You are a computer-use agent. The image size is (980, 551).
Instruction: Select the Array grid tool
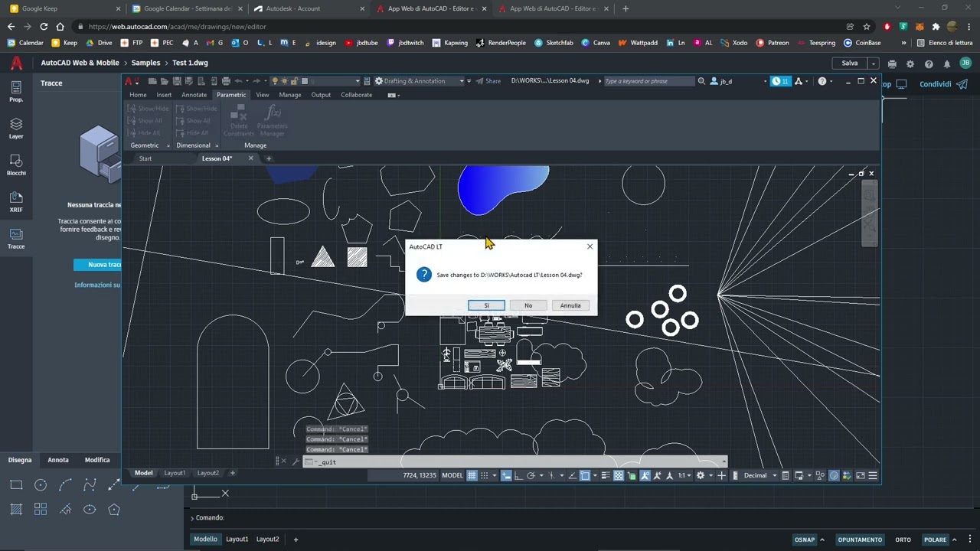(x=41, y=510)
